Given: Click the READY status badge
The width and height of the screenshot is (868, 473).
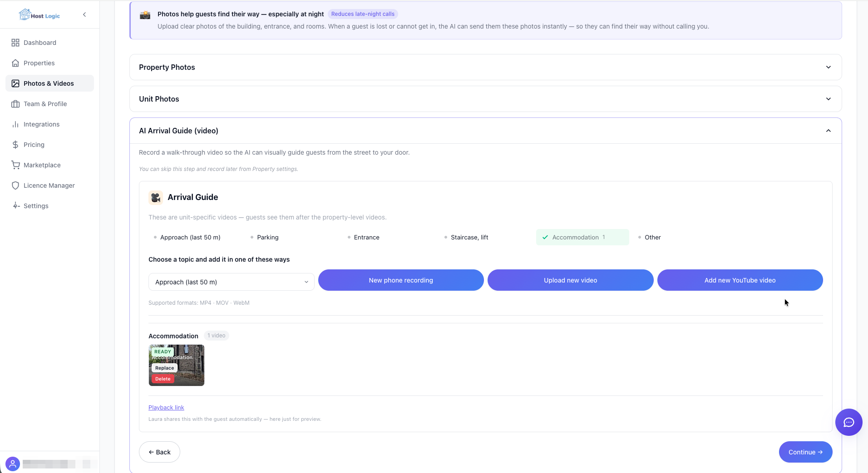Looking at the screenshot, I should click(163, 352).
